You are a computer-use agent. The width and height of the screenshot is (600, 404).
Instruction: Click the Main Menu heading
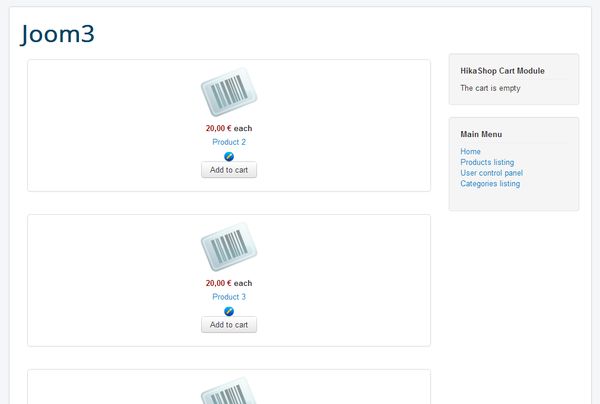481,134
